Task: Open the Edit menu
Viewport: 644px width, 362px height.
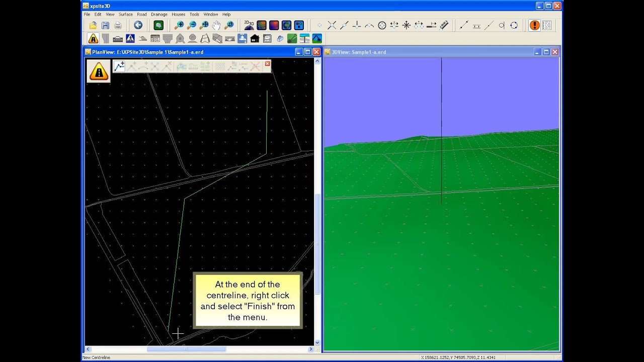Action: [98, 15]
